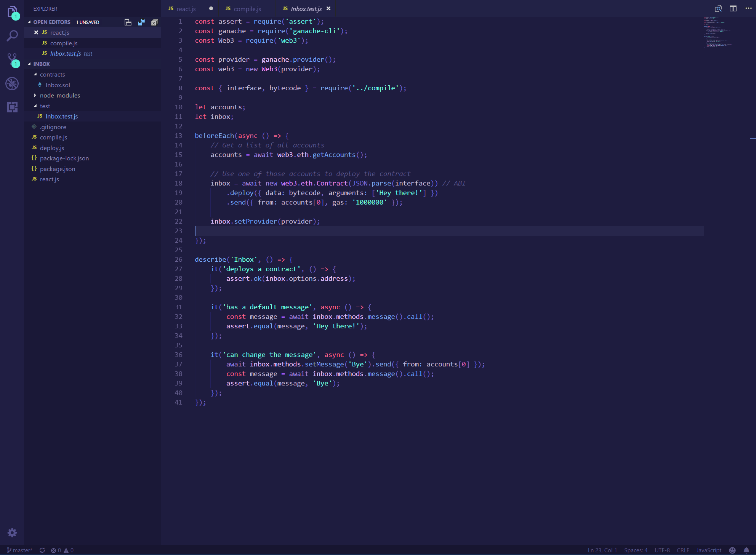Click the Save All icon
Image resolution: width=756 pixels, height=555 pixels.
141,22
